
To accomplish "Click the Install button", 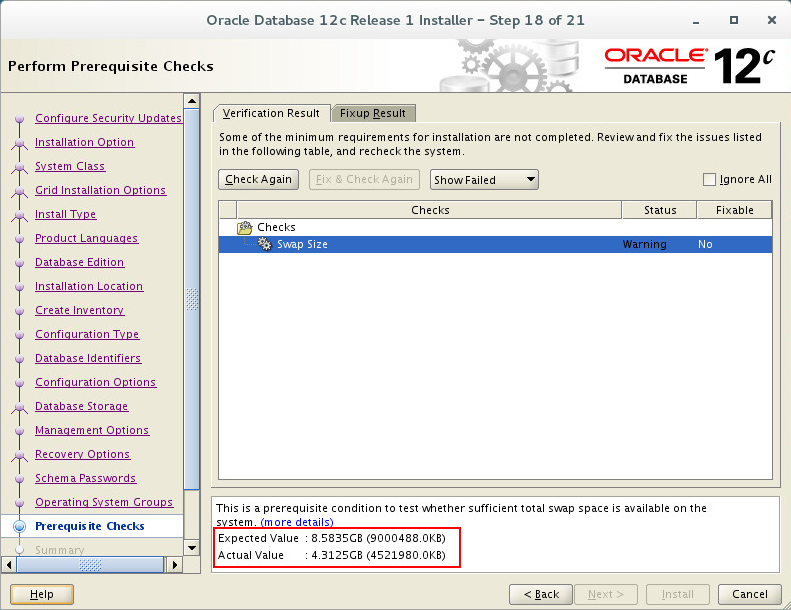I will pyautogui.click(x=677, y=594).
